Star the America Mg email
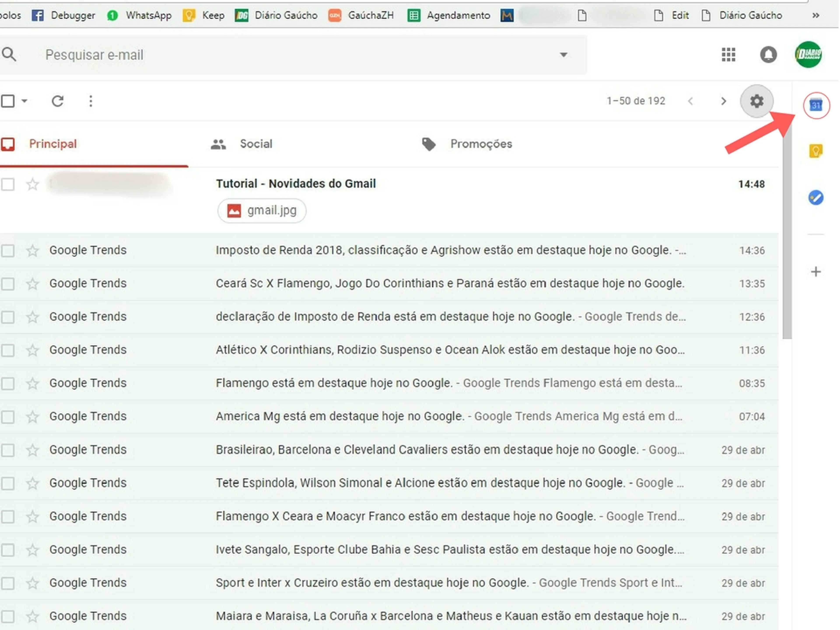The image size is (840, 630). click(32, 416)
